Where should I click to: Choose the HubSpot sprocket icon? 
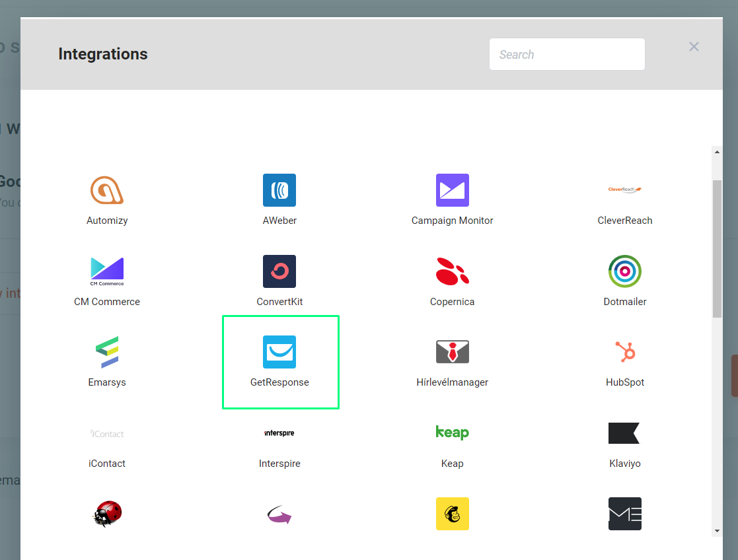[x=626, y=352]
